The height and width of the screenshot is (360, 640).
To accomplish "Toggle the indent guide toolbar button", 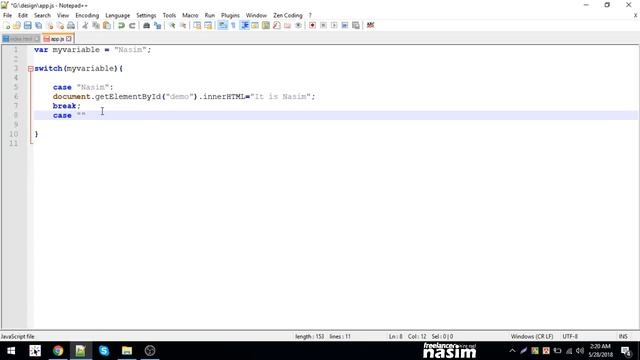I will coord(244,25).
